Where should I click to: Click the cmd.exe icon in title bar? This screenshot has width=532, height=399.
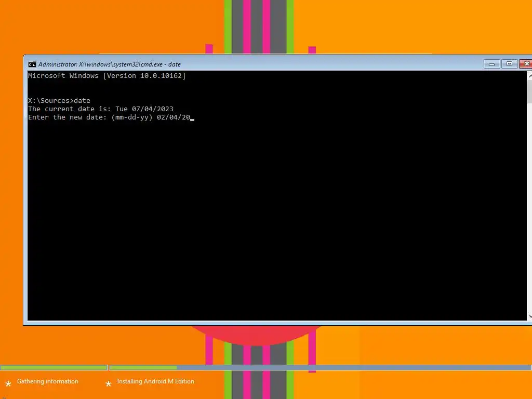coord(32,64)
